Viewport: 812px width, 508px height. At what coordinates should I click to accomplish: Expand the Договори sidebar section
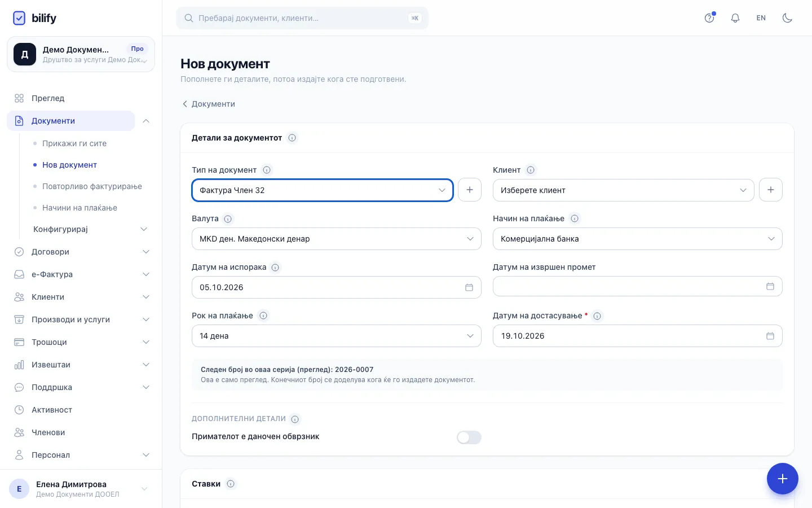click(81, 252)
